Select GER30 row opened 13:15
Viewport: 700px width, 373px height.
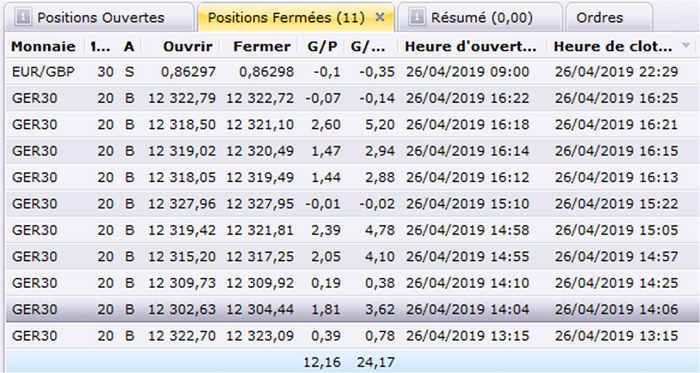click(352, 336)
